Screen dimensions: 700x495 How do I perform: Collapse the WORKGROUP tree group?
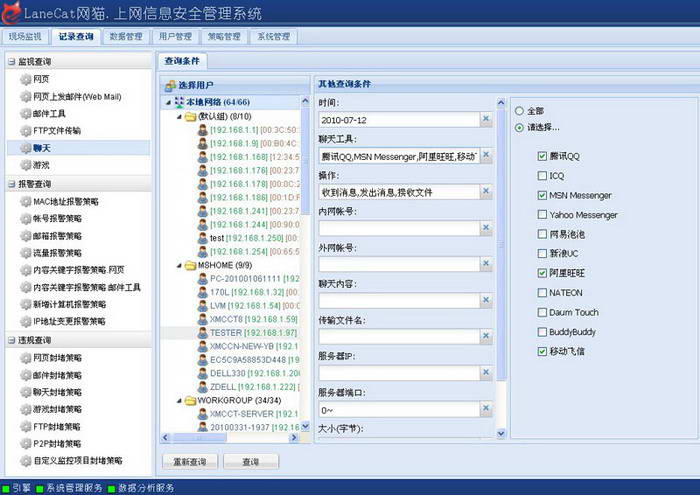[179, 401]
